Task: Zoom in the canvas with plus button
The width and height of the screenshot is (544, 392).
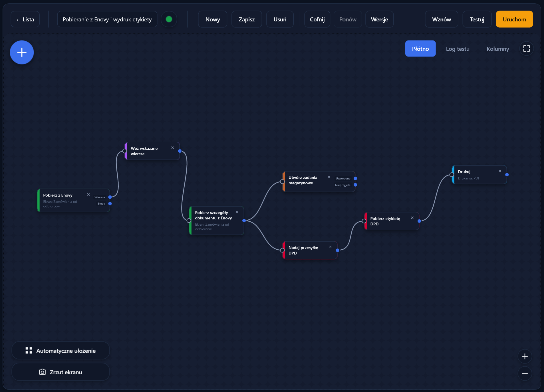Action: point(525,356)
